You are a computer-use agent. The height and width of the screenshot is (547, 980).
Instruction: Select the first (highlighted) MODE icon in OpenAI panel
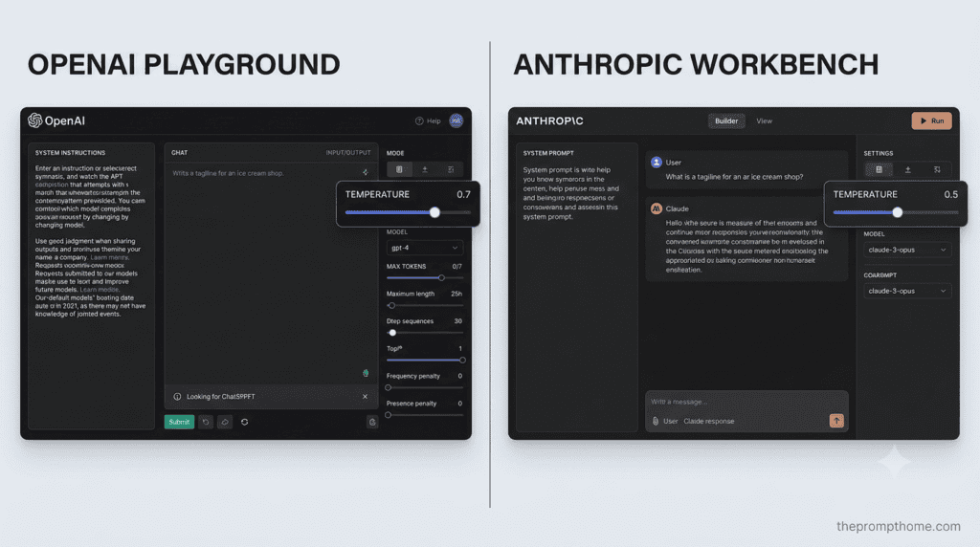[399, 169]
